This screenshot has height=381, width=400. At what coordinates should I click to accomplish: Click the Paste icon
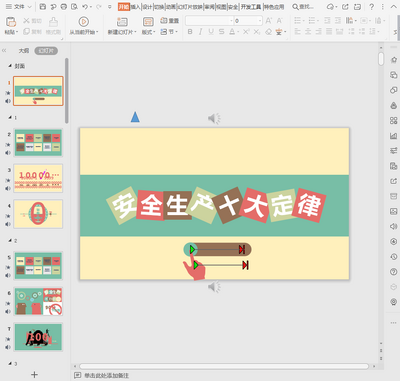pyautogui.click(x=11, y=22)
